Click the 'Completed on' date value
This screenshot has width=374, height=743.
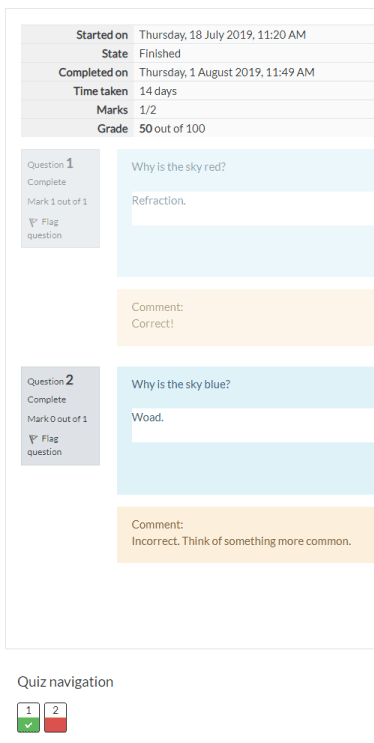[227, 72]
